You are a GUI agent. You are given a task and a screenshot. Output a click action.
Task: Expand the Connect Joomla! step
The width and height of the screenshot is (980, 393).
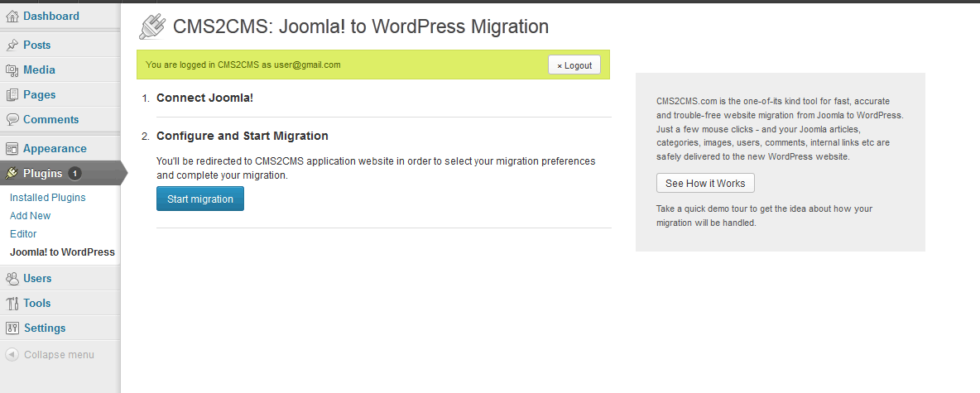coord(205,98)
